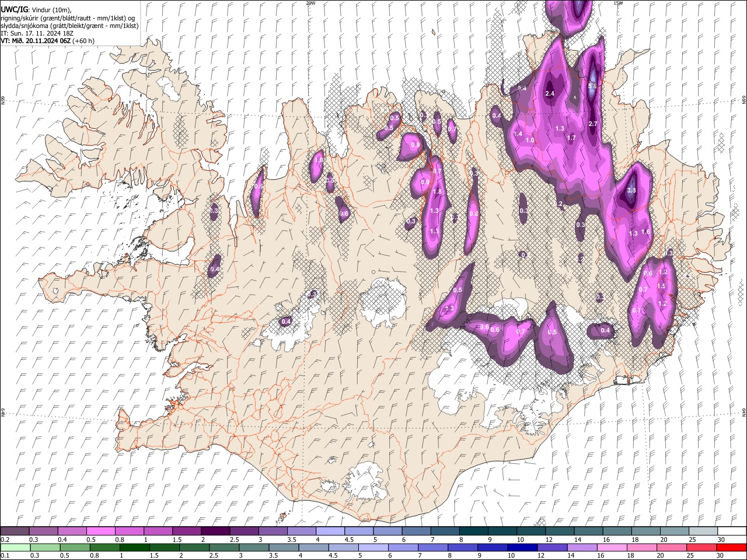Click the '10' label in the lower legend row
This screenshot has height=560, width=747.
click(x=511, y=556)
